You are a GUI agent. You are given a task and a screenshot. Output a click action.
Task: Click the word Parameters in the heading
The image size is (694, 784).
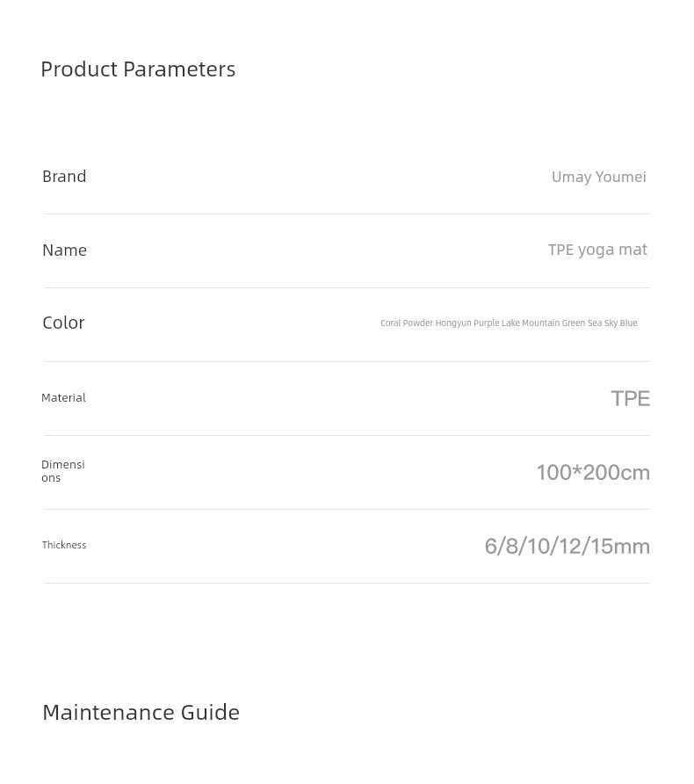pos(179,69)
